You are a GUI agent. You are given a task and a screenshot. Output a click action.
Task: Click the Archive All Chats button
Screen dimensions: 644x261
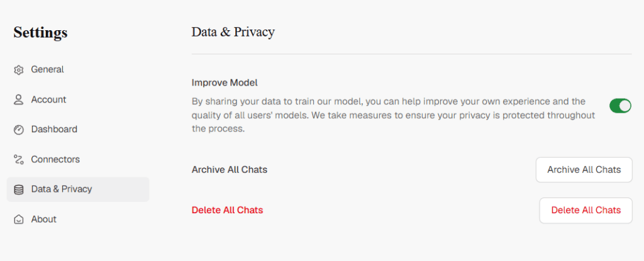tap(584, 170)
